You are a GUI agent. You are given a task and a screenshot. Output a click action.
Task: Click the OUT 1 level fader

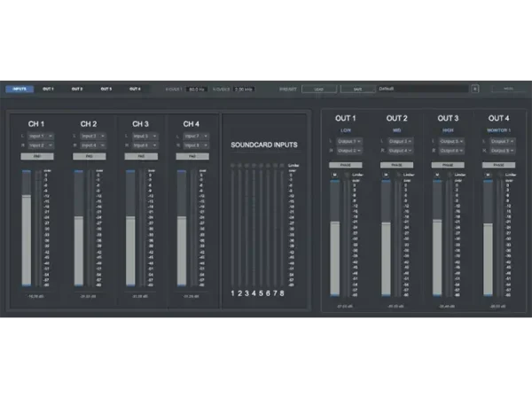coord(335,239)
